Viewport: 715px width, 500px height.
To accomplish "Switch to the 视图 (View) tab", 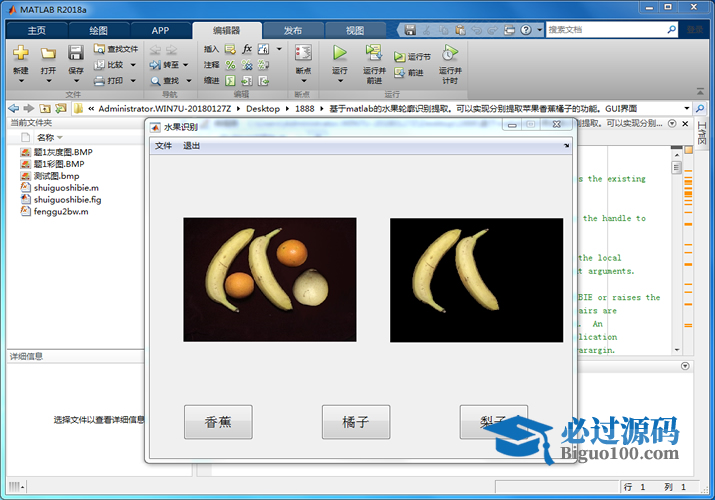I will tap(355, 31).
